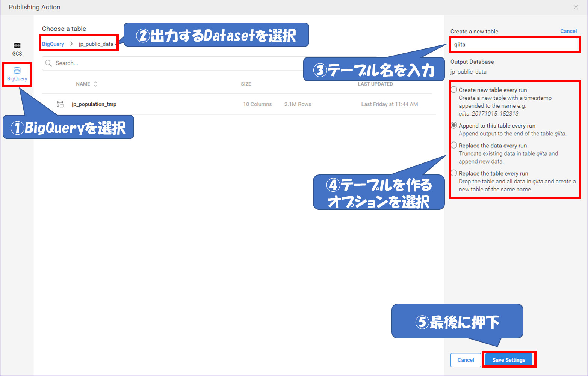
Task: Click the bottom Cancel button
Action: 466,360
